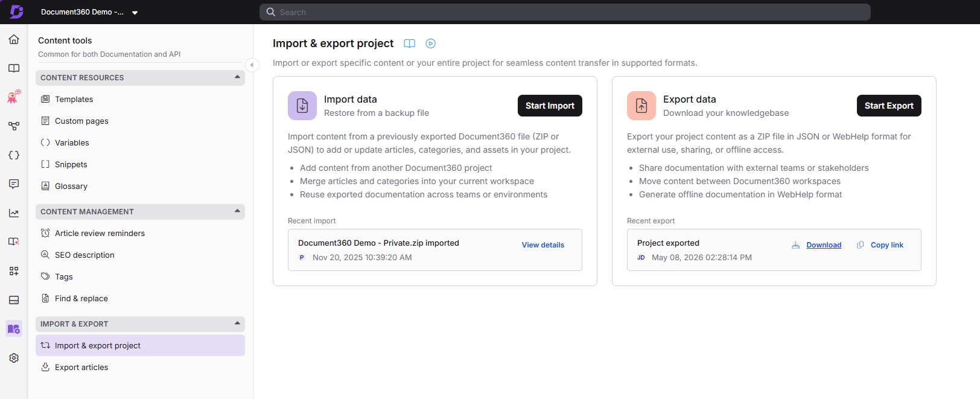Collapse the Import & Export section
Screen dimensions: 980x399
pos(237,324)
